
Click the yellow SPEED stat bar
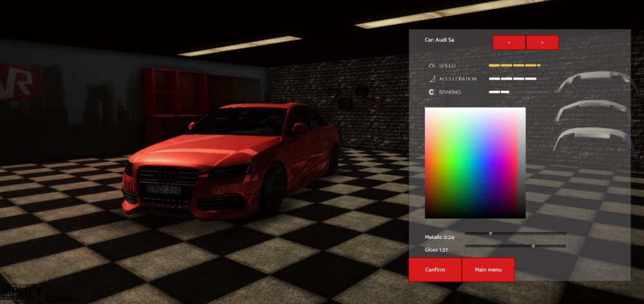coord(514,66)
